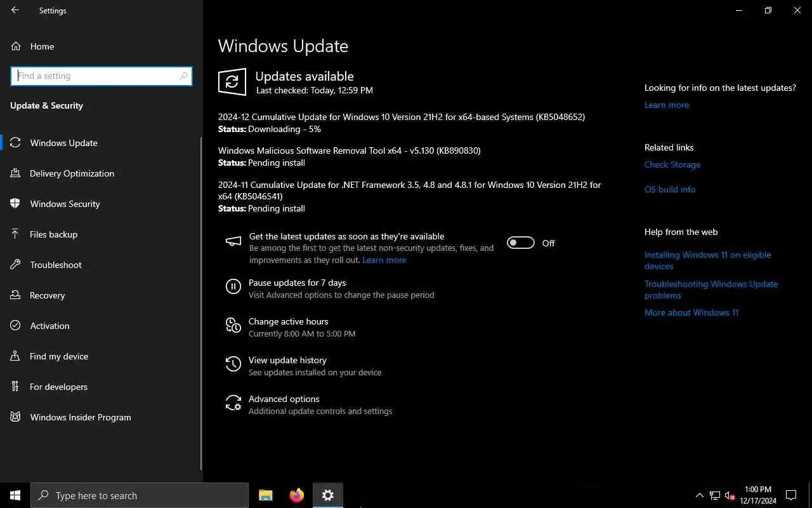812x508 pixels.
Task: Click the search magnifier in Find a setting
Action: 183,76
